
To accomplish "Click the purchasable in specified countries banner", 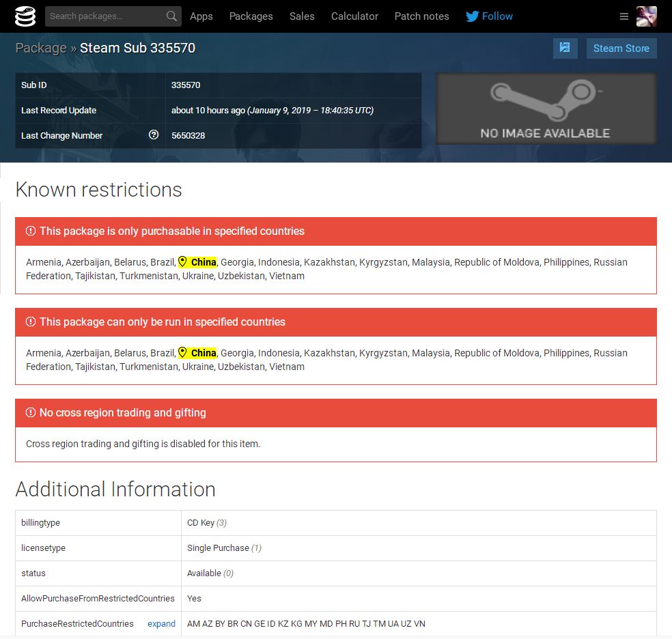I will click(x=336, y=231).
